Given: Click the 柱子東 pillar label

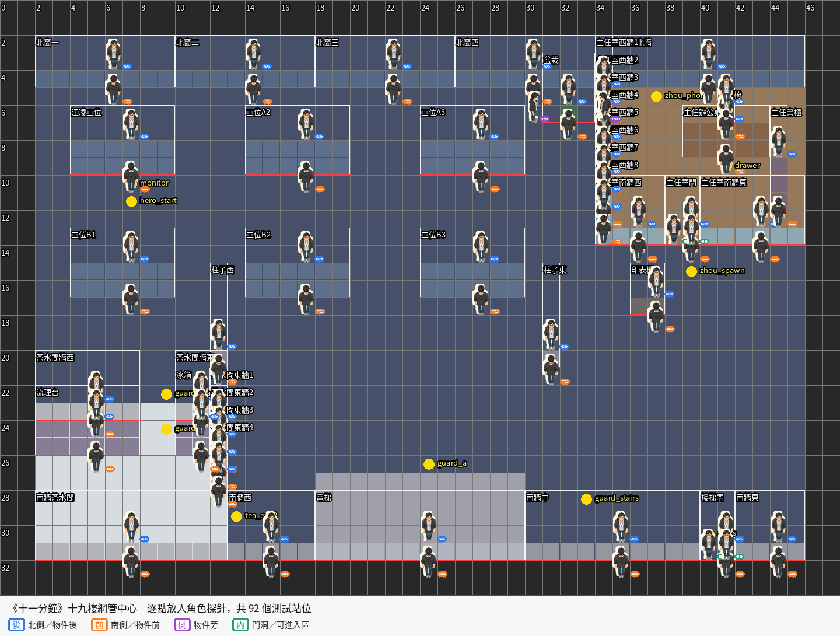Looking at the screenshot, I should [555, 270].
